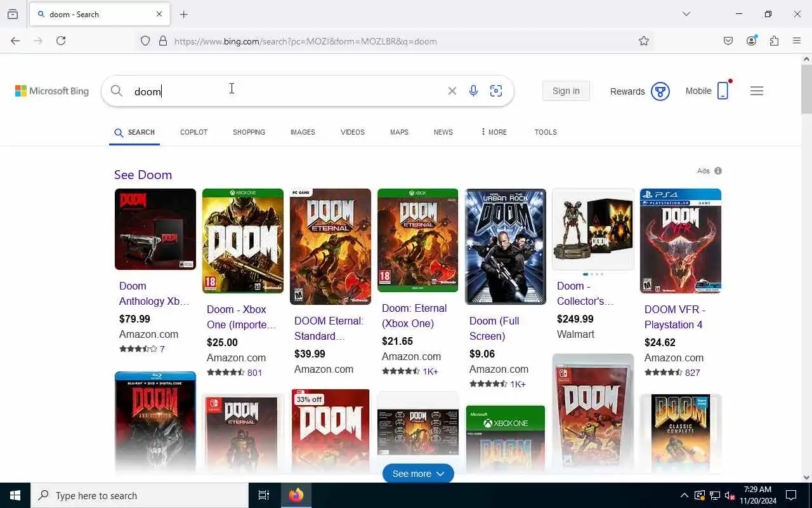Open Doom (Full Screen) product link
812x508 pixels.
click(x=494, y=328)
